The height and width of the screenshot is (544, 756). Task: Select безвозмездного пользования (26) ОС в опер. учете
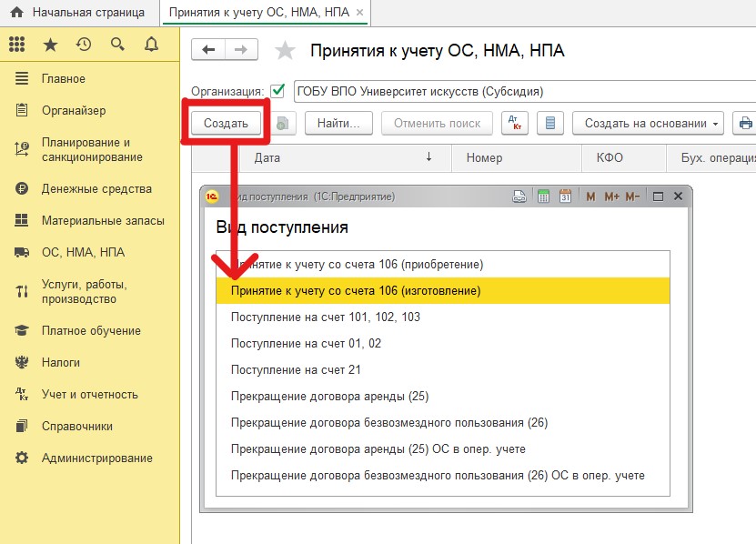tap(443, 476)
